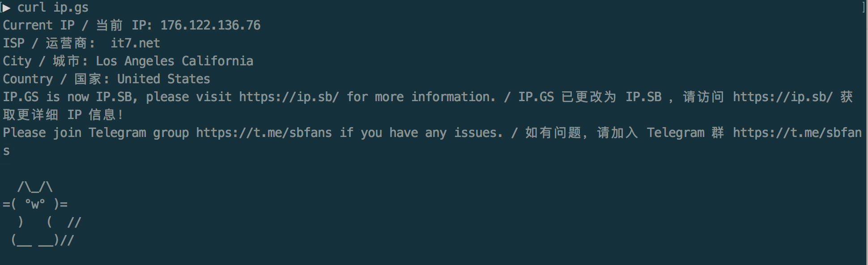Click the 国家 label
The width and height of the screenshot is (868, 265).
pos(88,79)
